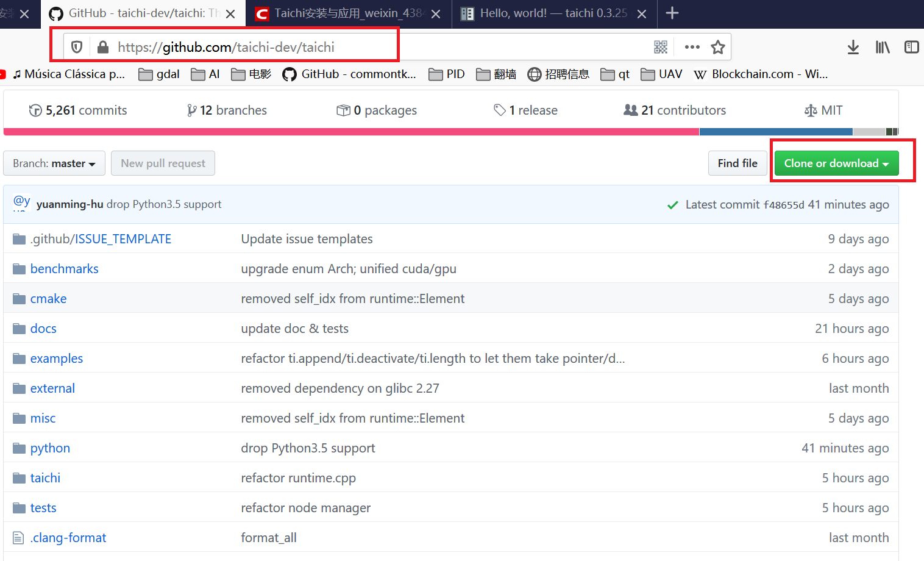Click the Find file button
The height and width of the screenshot is (561, 924).
737,163
